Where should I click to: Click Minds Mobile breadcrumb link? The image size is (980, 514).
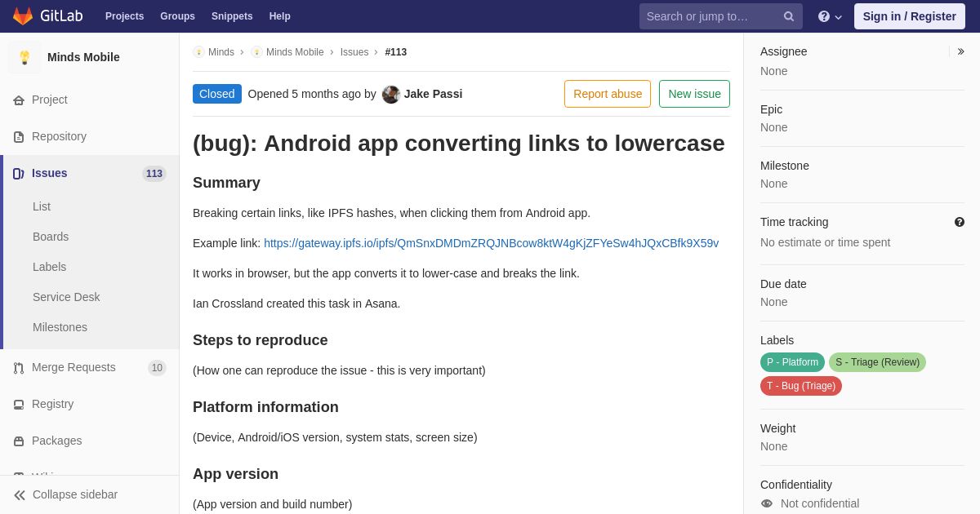[x=295, y=52]
